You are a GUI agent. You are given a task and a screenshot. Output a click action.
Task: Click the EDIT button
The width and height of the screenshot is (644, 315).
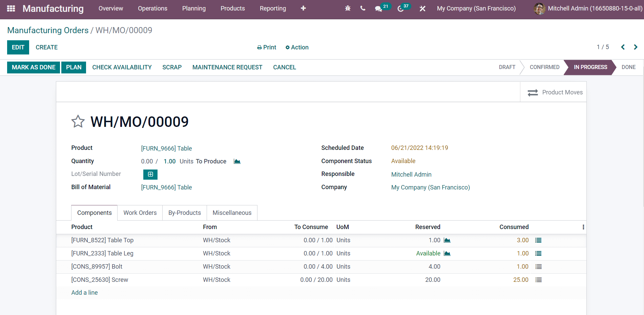pos(18,47)
